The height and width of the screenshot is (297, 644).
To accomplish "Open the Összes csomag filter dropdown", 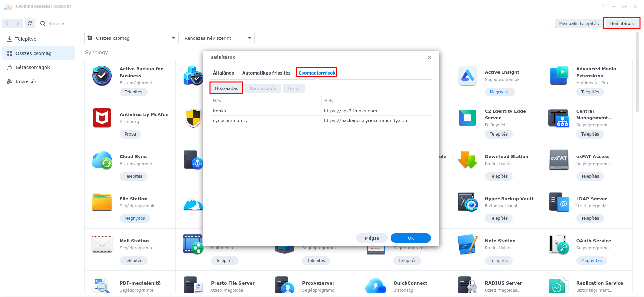I will pyautogui.click(x=131, y=38).
